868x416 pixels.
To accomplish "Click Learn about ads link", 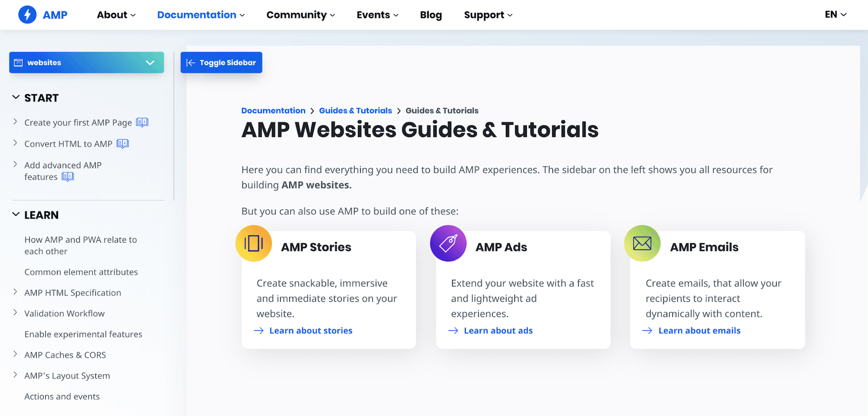I will tap(498, 331).
